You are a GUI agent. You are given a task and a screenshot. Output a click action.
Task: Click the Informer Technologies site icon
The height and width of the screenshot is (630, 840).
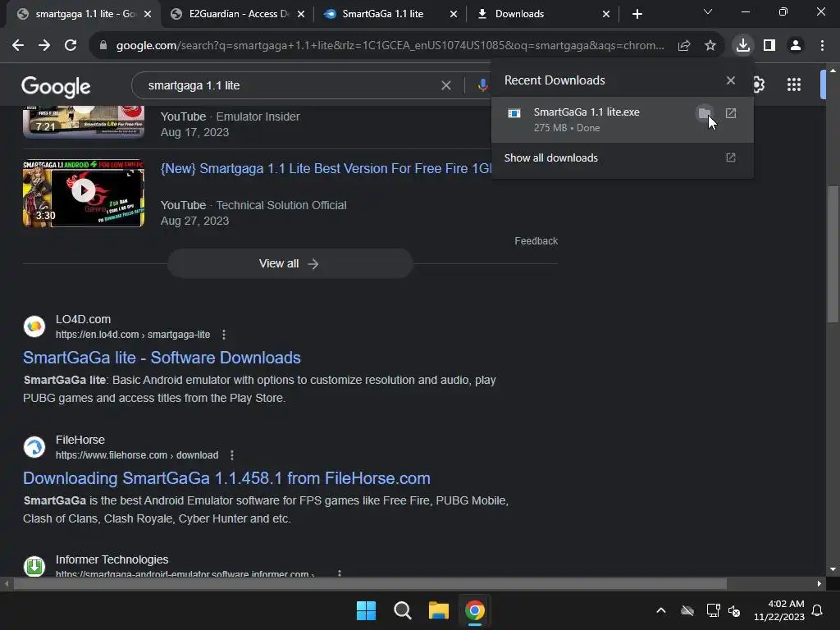coord(34,566)
